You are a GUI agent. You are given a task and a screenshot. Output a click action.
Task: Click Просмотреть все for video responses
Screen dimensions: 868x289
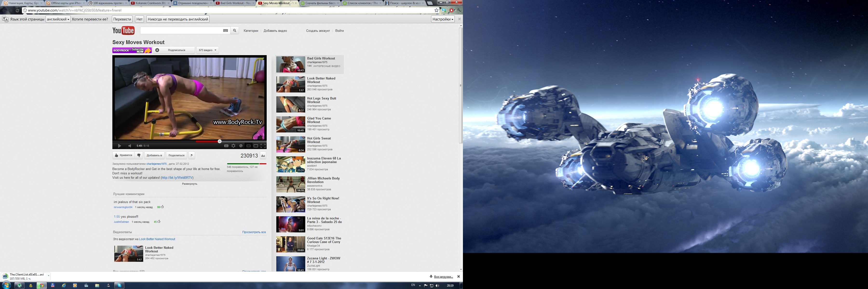point(254,232)
